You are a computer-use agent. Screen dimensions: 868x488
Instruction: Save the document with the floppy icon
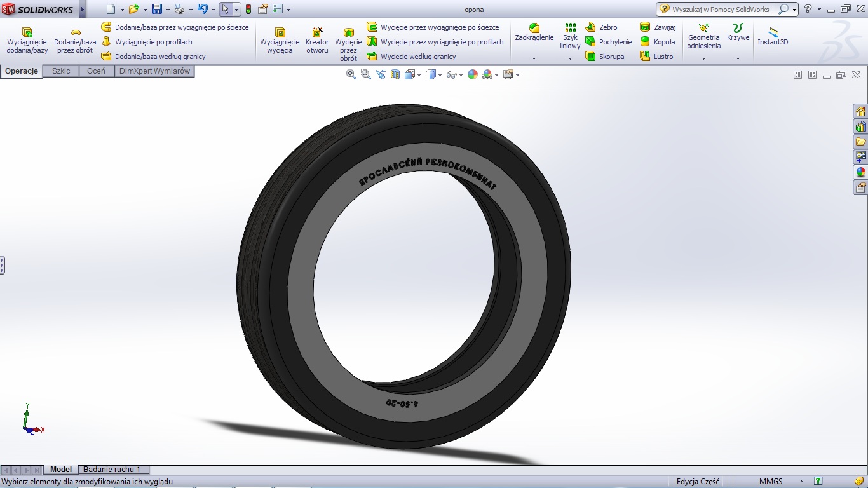click(x=156, y=9)
